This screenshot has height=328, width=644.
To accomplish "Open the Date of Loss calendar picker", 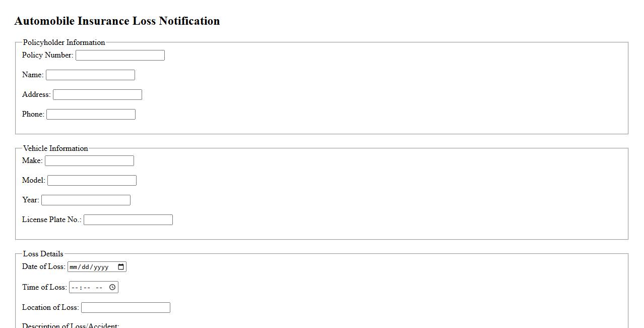I will tap(121, 267).
